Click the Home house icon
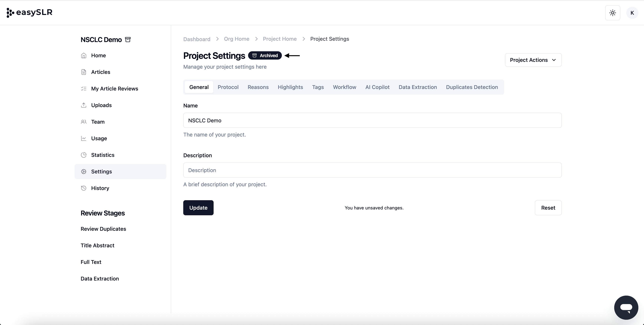Screen dimensions: 644x325 (x=84, y=55)
